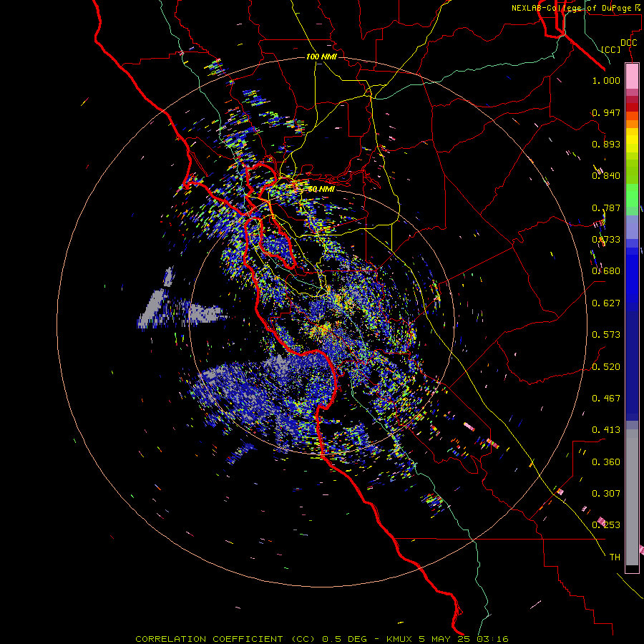The image size is (644, 644).
Task: Select the 0.787 scale value
Action: point(606,208)
